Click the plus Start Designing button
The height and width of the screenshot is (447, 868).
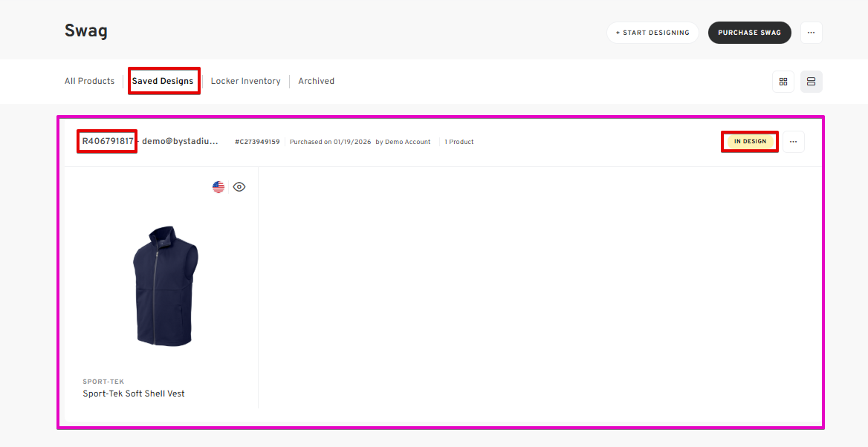point(652,33)
